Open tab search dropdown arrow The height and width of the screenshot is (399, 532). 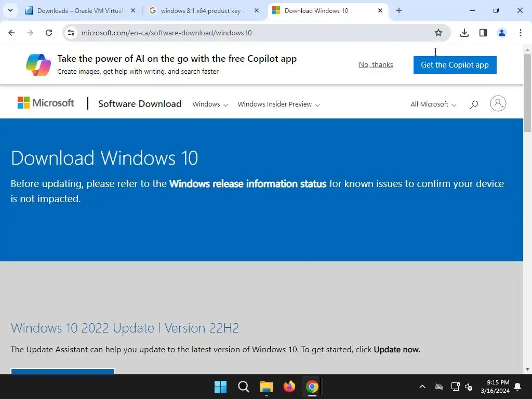[x=10, y=10]
